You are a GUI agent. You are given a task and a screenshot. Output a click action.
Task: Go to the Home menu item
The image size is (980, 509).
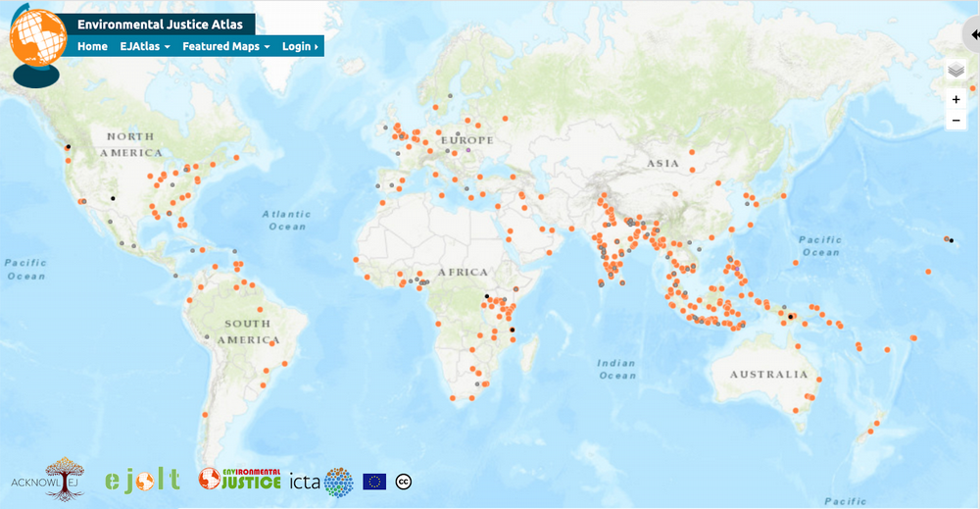tap(92, 46)
